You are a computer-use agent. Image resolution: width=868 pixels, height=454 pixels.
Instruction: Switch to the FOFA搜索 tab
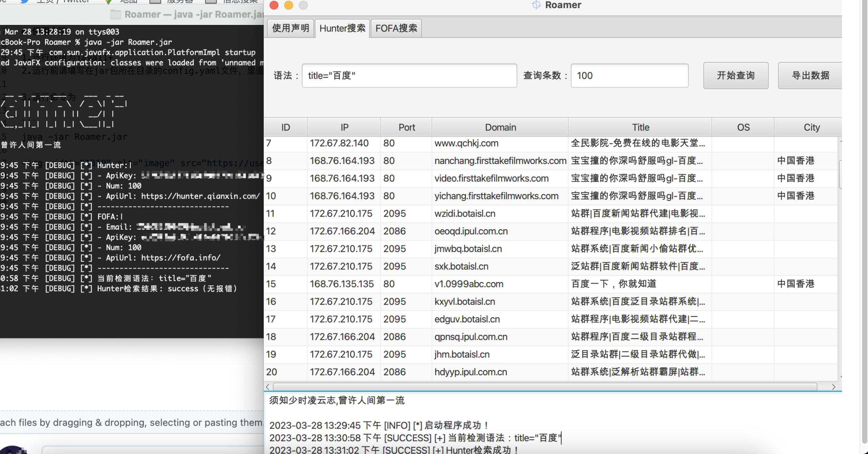[x=396, y=28]
